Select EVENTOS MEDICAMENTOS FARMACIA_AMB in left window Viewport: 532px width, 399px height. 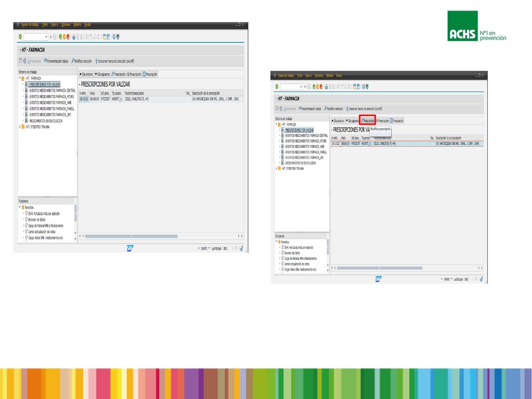(x=50, y=103)
